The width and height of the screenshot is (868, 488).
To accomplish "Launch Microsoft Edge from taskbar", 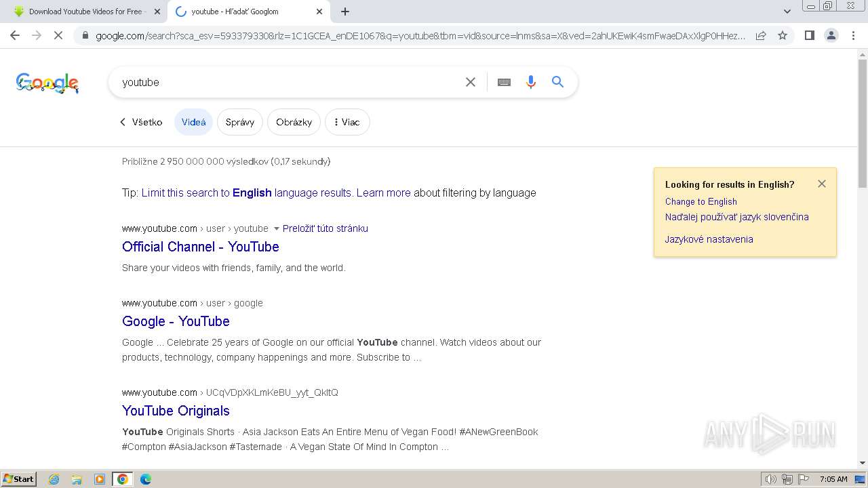I will [146, 479].
